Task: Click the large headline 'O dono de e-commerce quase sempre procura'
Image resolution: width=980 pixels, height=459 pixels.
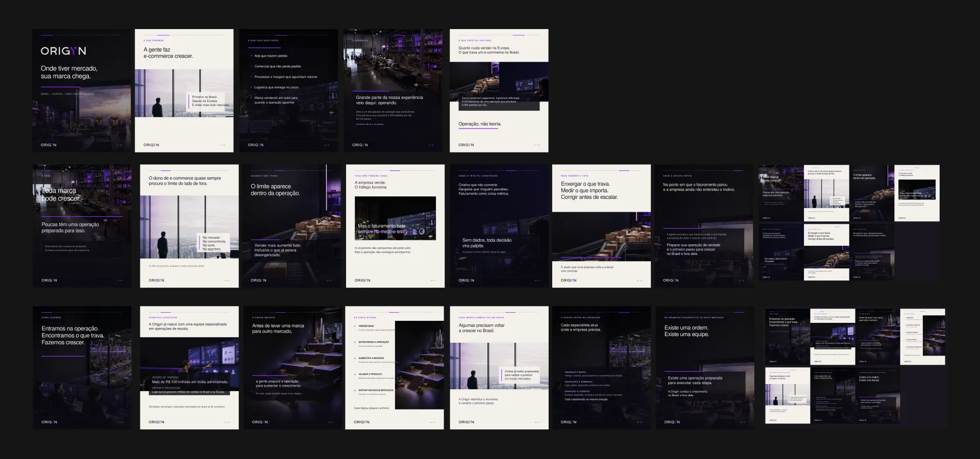Action: click(x=185, y=181)
